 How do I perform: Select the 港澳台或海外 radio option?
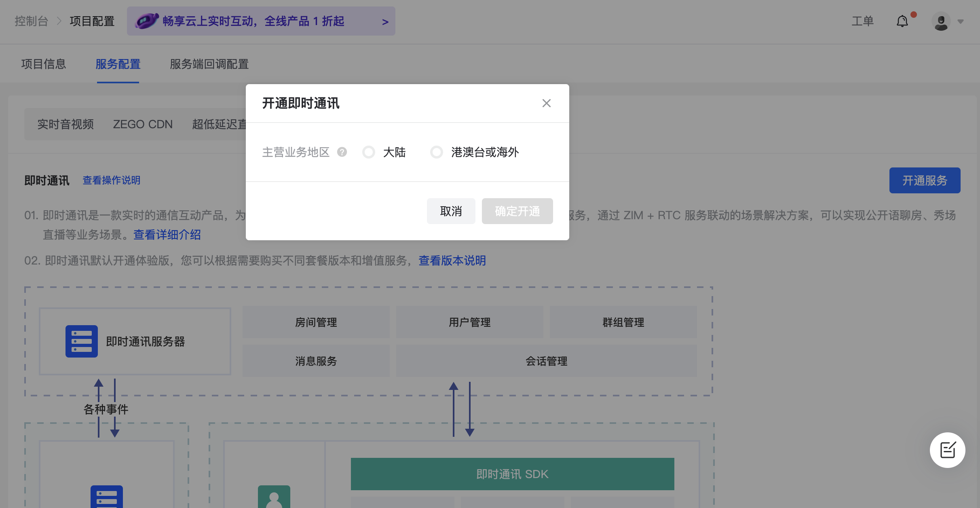(437, 152)
